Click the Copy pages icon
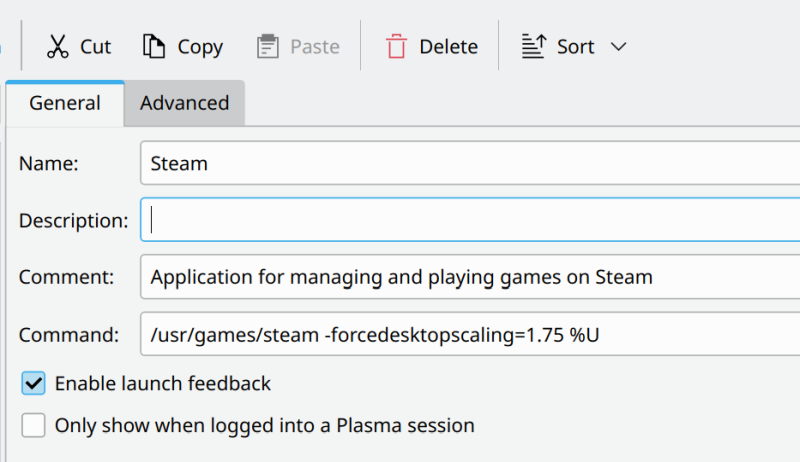Viewport: 800px width, 462px height. pyautogui.click(x=153, y=46)
